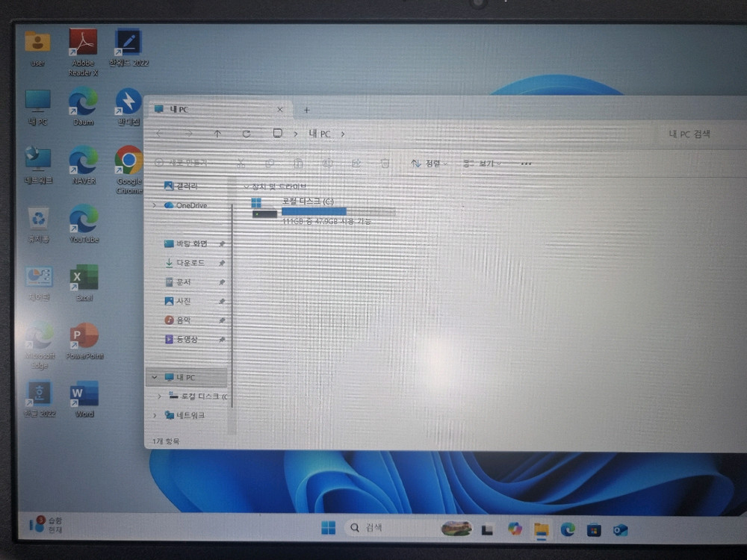Collapse the 장치 및 드라이브 group

pos(247,186)
